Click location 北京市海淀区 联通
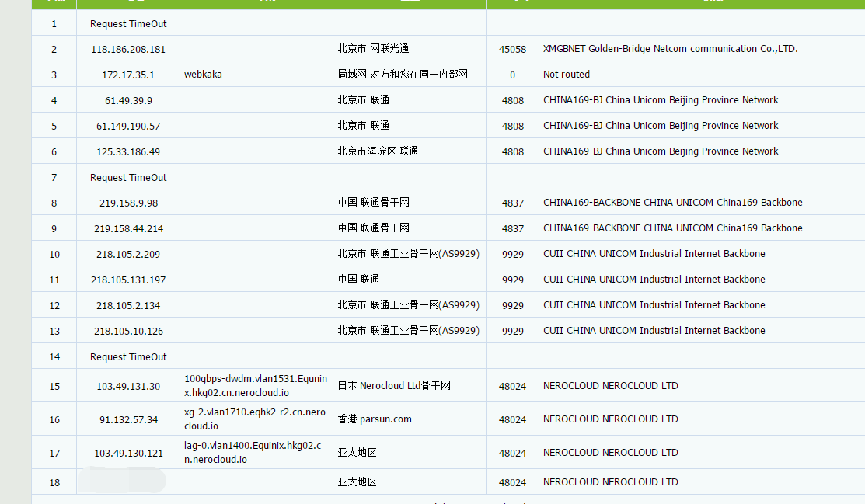The height and width of the screenshot is (504, 865). point(378,151)
